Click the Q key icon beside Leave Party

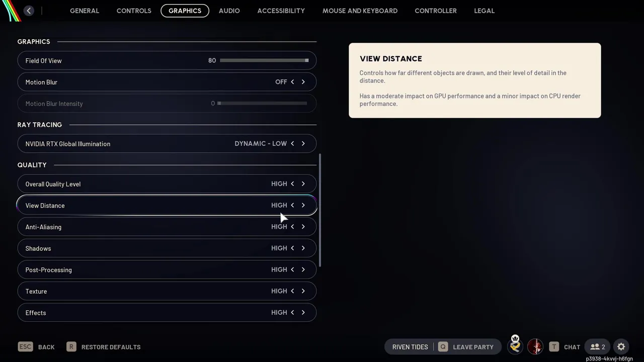point(443,347)
